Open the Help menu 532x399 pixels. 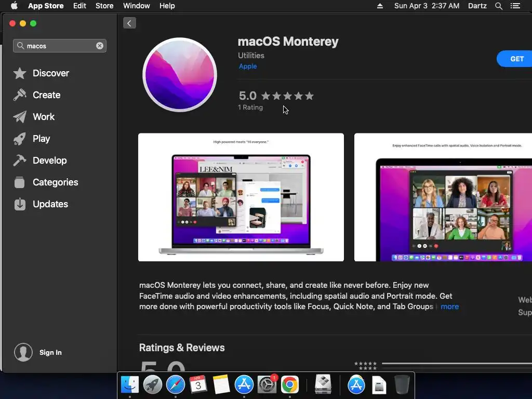[167, 6]
